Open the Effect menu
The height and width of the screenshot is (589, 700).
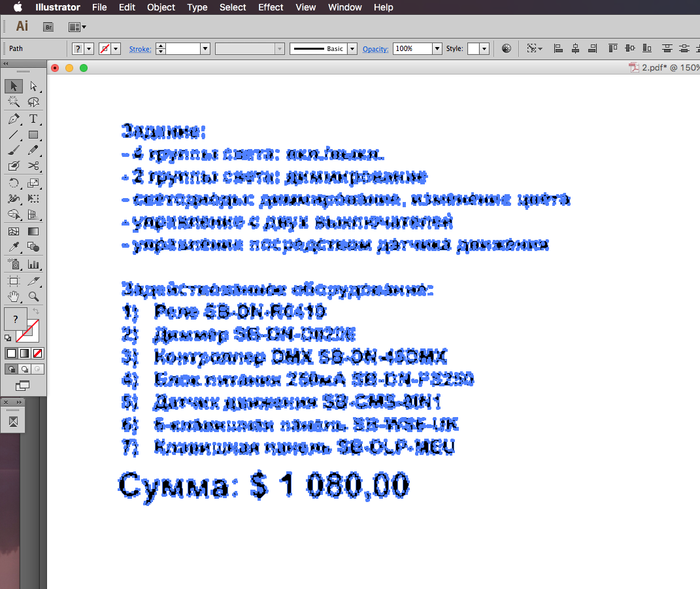point(271,7)
